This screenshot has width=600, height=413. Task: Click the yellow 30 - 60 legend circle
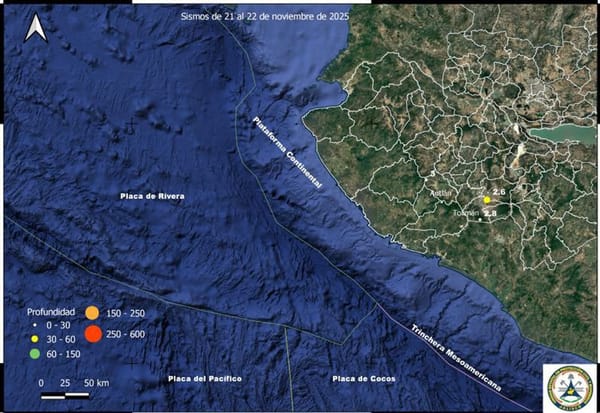pos(34,339)
